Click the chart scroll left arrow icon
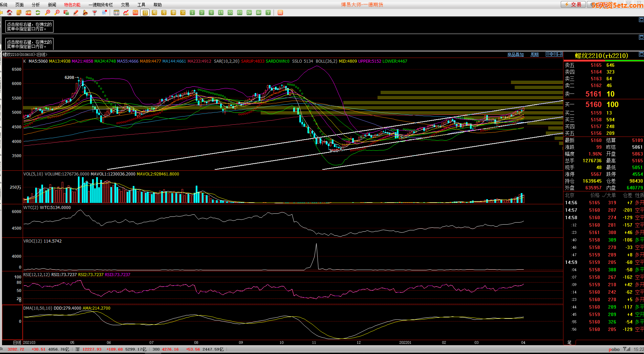644x354 pixels. (549, 54)
